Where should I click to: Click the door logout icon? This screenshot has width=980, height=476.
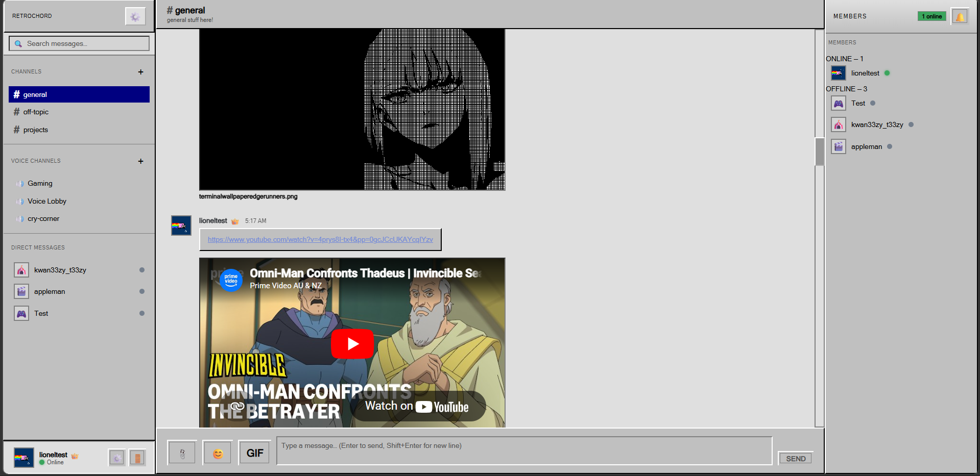point(137,458)
